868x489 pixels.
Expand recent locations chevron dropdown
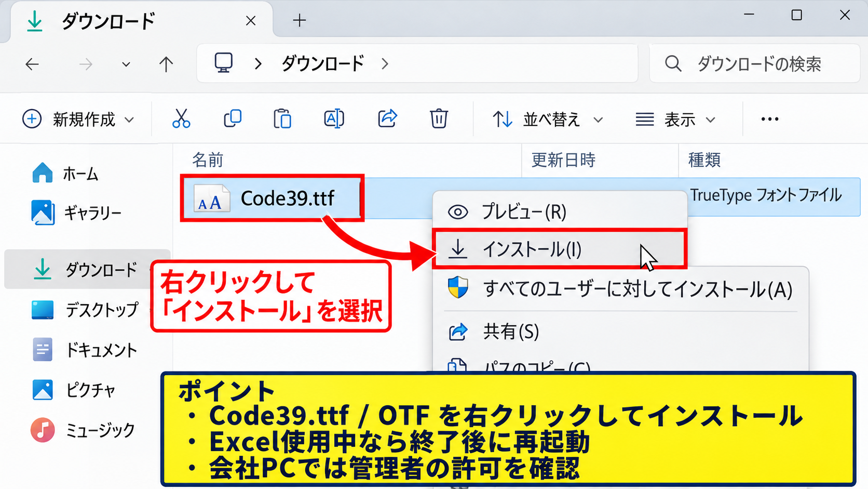click(x=126, y=64)
